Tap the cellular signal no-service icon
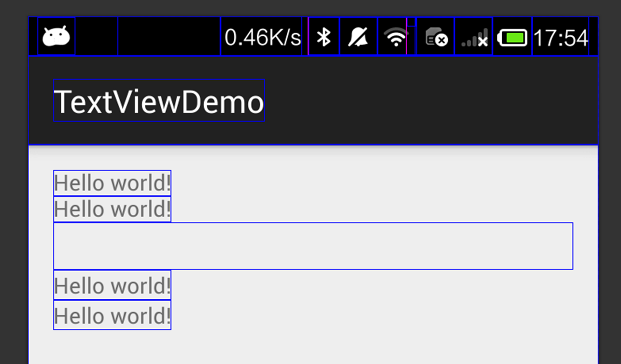The height and width of the screenshot is (364, 621). [474, 37]
